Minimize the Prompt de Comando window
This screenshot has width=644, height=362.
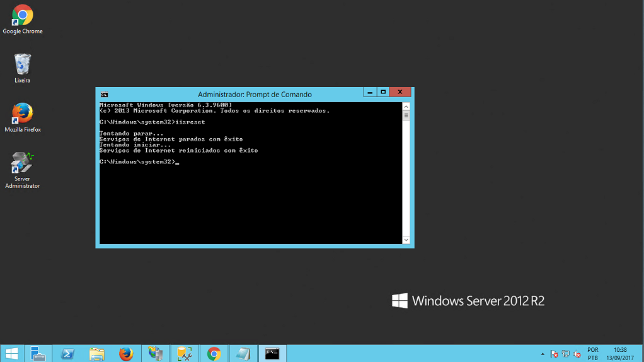click(370, 92)
